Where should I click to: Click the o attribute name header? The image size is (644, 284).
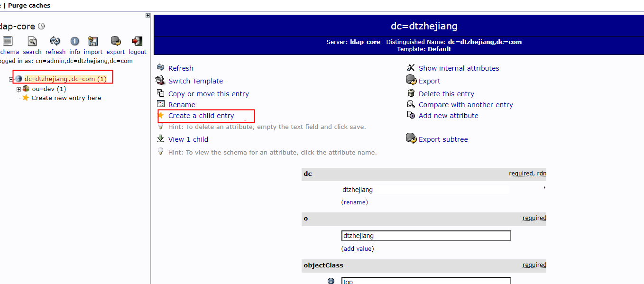click(306, 218)
